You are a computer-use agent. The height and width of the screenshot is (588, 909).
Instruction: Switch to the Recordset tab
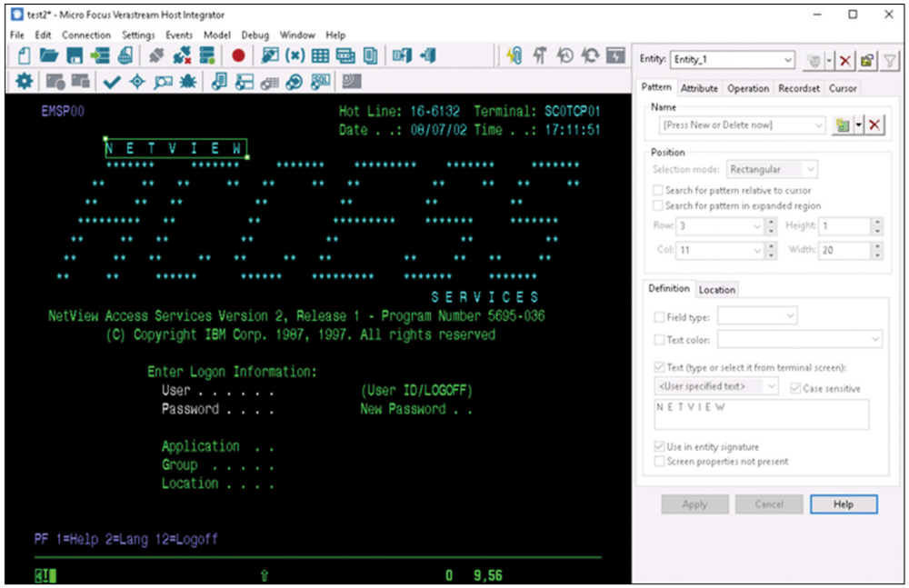[799, 89]
